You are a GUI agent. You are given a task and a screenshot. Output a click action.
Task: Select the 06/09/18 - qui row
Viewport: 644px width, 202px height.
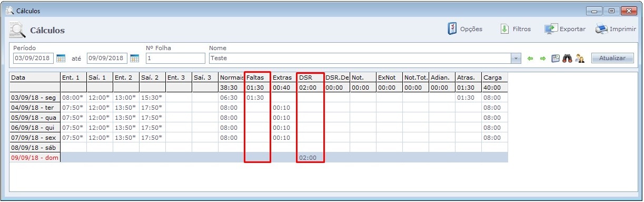(259, 128)
